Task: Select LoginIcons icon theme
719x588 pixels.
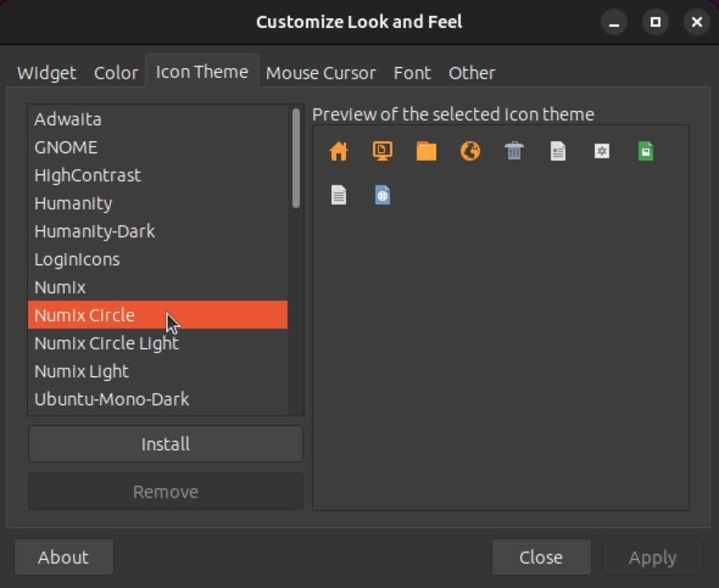Action: click(158, 259)
